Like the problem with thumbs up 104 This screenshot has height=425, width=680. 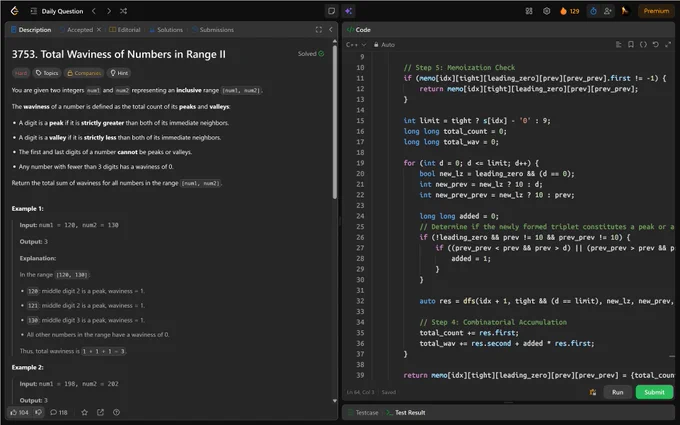[19, 412]
